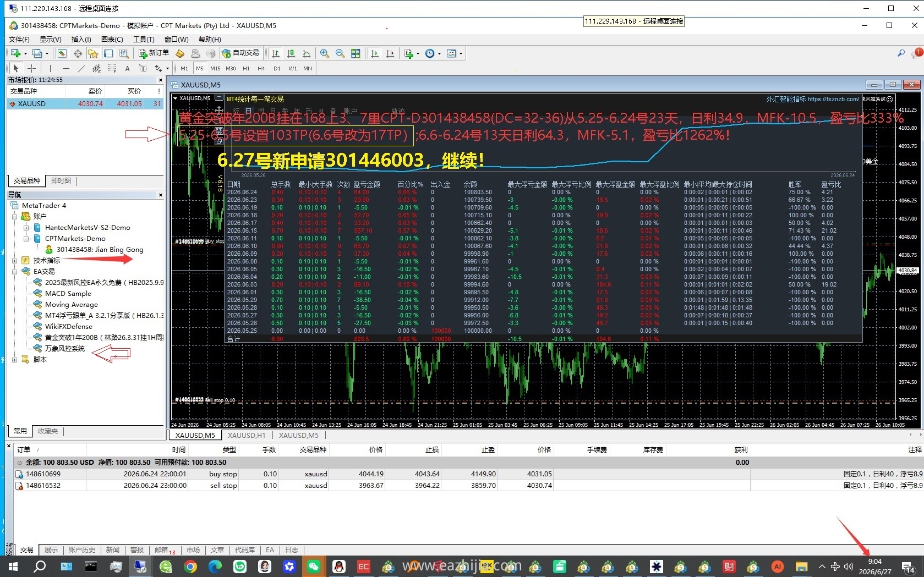
Task: Select the 万象风控系统 expert advisor
Action: click(65, 349)
